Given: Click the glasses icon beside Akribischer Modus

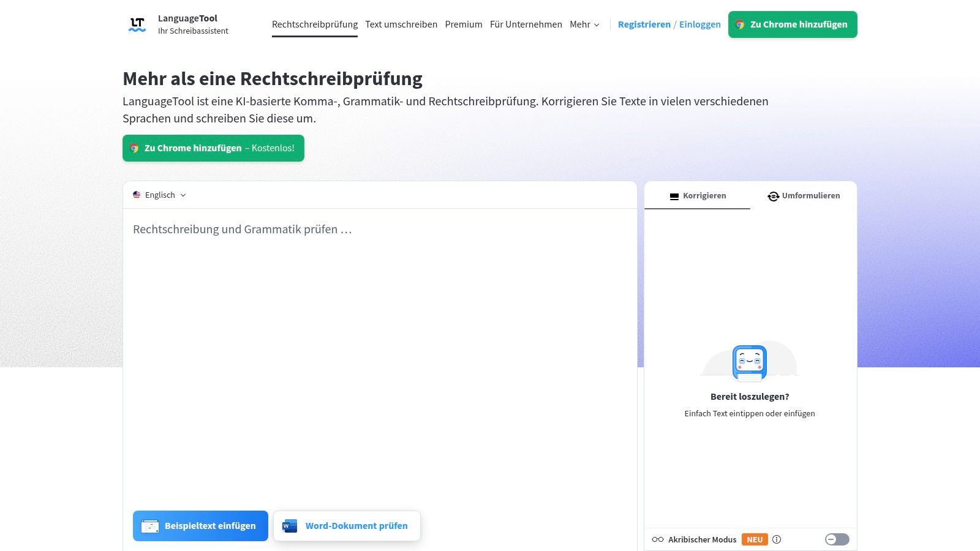Looking at the screenshot, I should [657, 539].
